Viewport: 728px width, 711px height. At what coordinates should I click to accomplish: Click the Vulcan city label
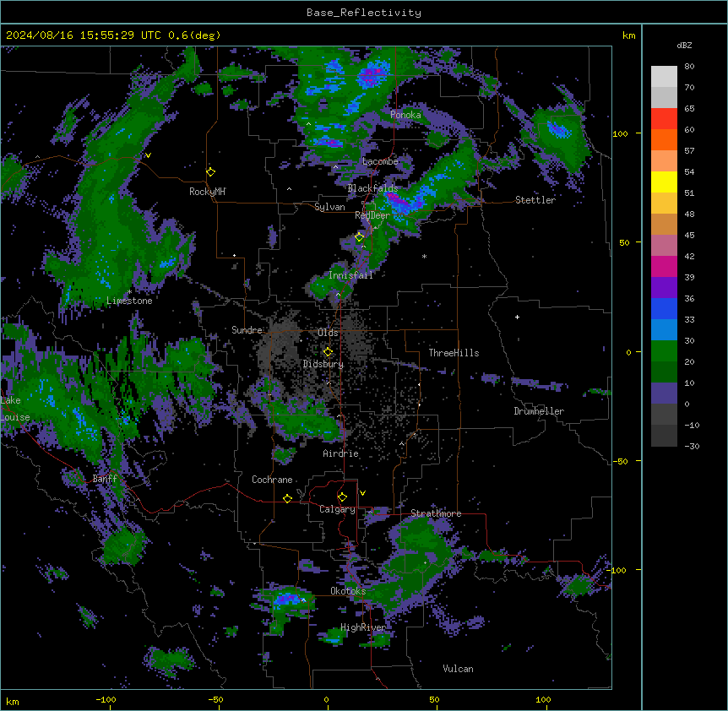(x=459, y=669)
